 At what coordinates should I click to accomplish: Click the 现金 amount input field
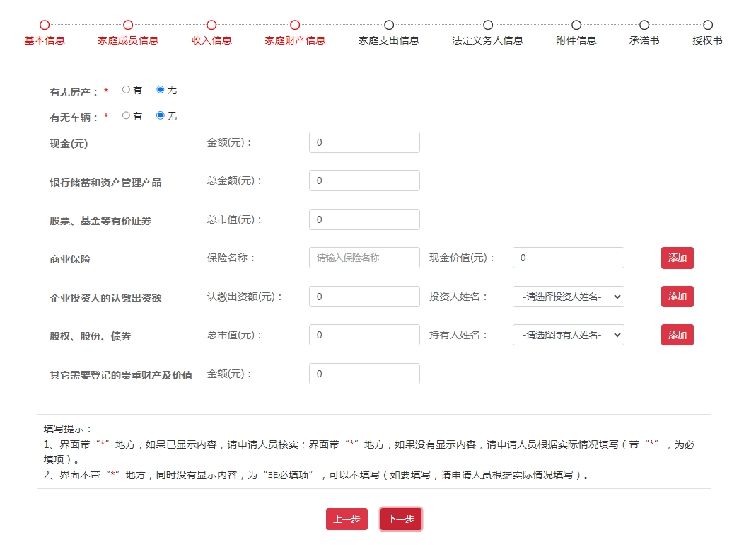point(364,142)
